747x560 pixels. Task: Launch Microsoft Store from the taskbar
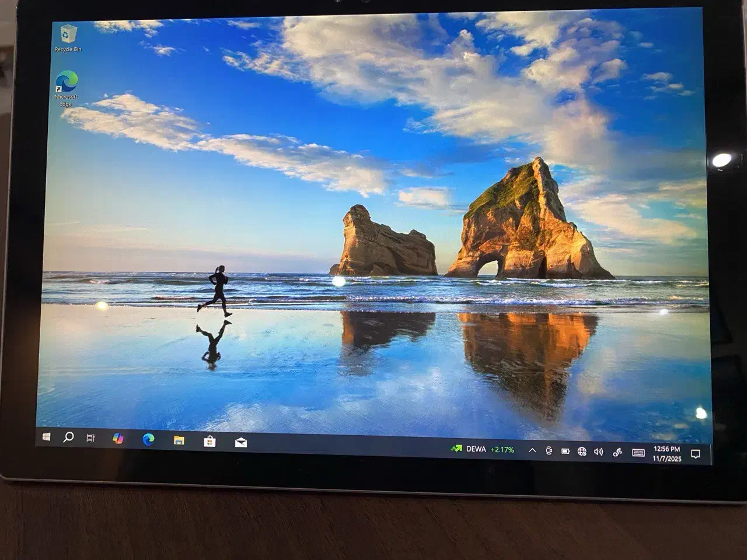point(210,442)
